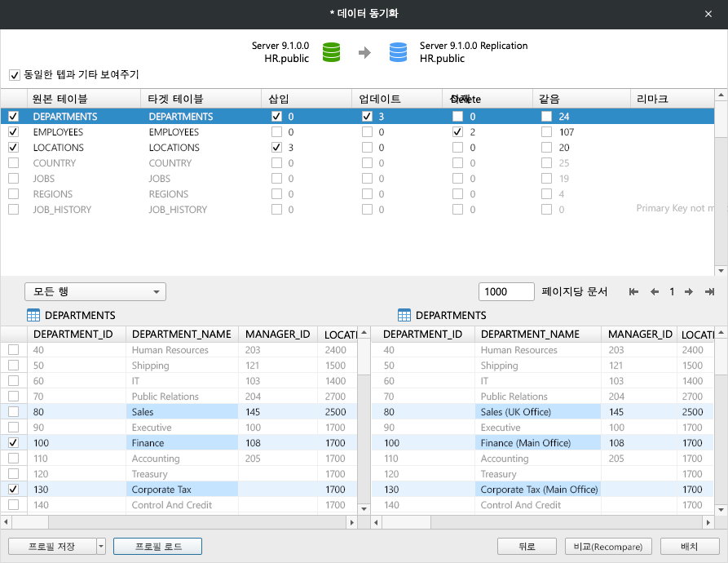Click the DEPARTMENT_NAME column header in left grid
The width and height of the screenshot is (728, 563).
tap(182, 335)
